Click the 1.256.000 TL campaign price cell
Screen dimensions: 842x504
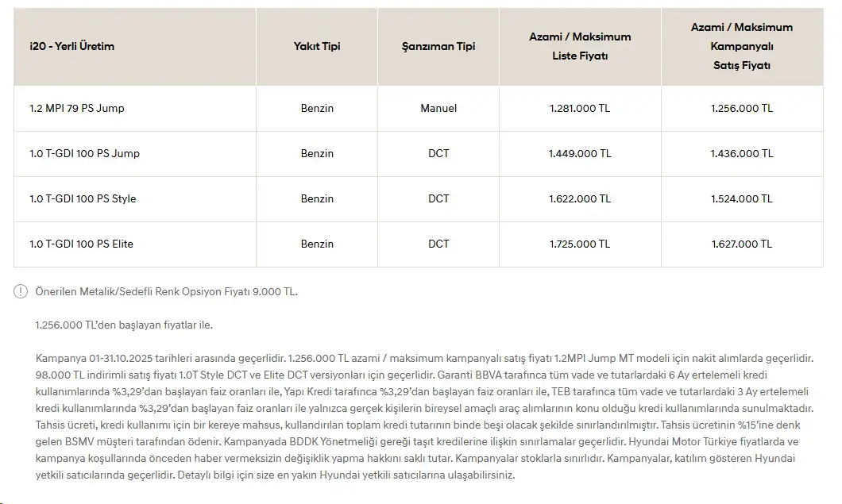pos(742,109)
